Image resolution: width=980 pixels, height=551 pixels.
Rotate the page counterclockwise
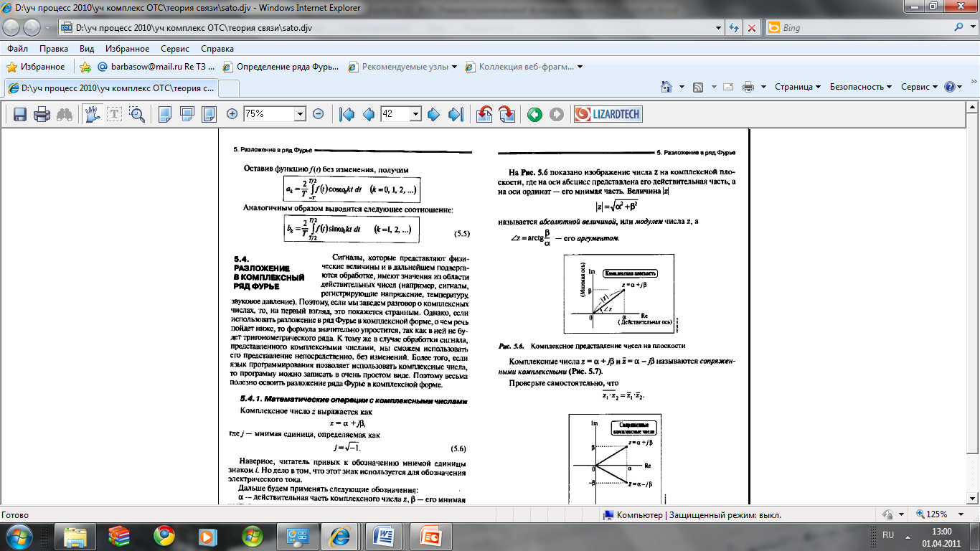click(x=484, y=114)
